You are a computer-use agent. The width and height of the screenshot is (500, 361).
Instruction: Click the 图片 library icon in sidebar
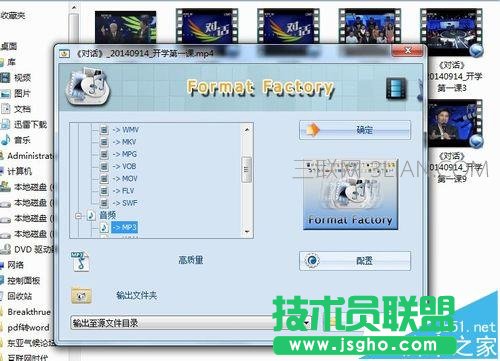coord(5,94)
